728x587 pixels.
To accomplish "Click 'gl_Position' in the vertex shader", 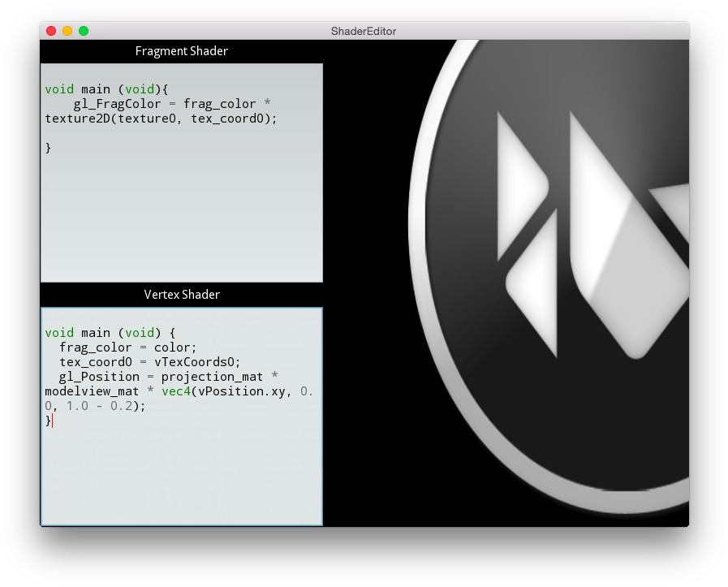I will click(99, 377).
